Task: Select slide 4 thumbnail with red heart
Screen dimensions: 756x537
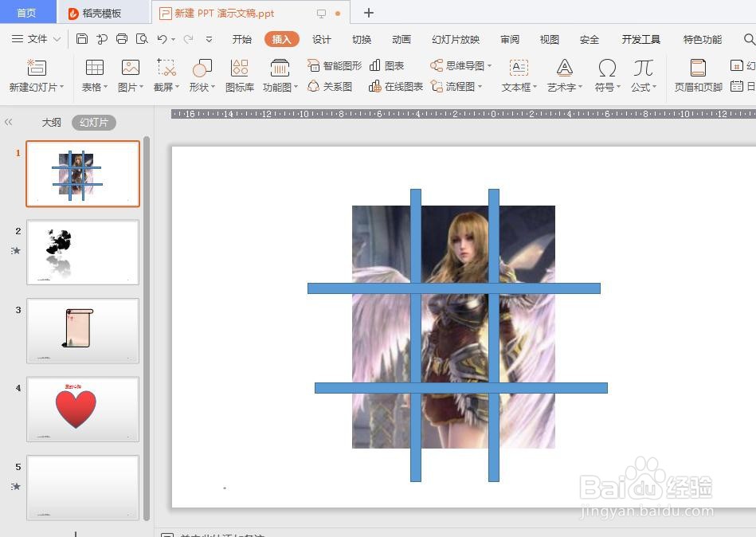Action: [83, 410]
